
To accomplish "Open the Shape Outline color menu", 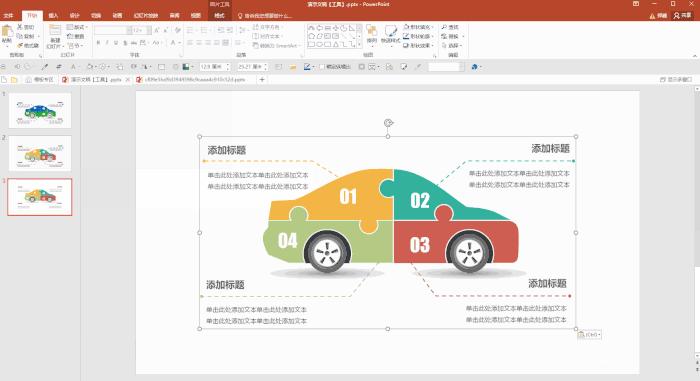I will coord(417,36).
